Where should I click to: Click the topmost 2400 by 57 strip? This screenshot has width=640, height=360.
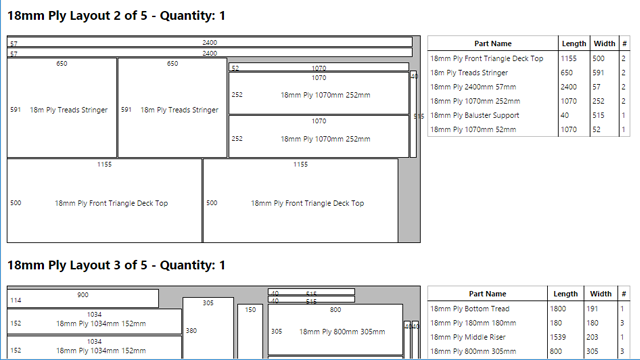[210, 42]
